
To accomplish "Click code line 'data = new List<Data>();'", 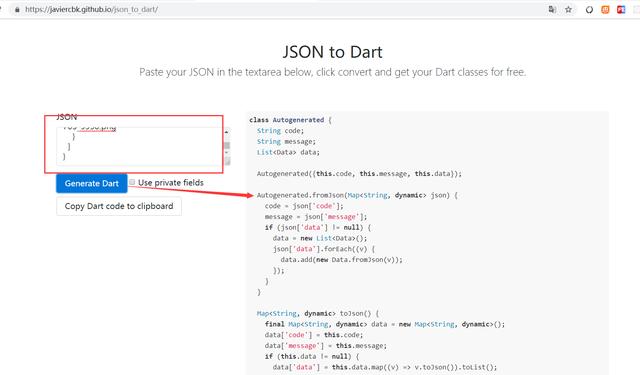I will [x=320, y=238].
